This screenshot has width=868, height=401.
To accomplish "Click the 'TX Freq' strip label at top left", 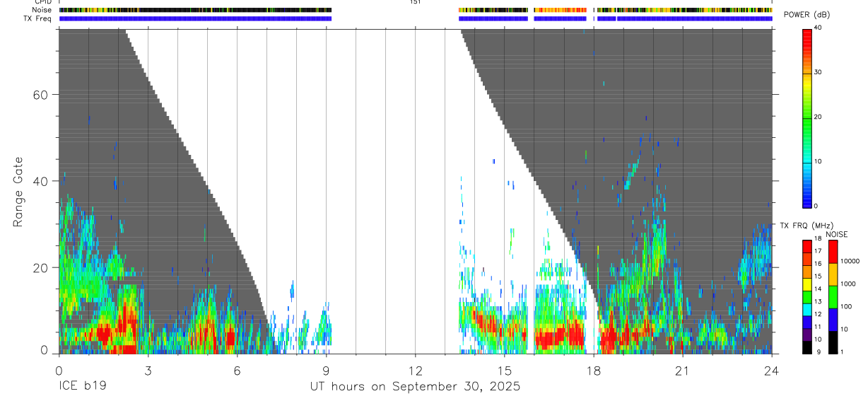I will (x=38, y=18).
